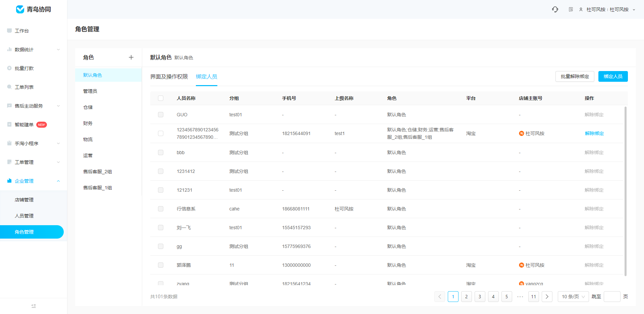
Task: Click the NEW badge beside 智能建单
Action: (x=42, y=125)
